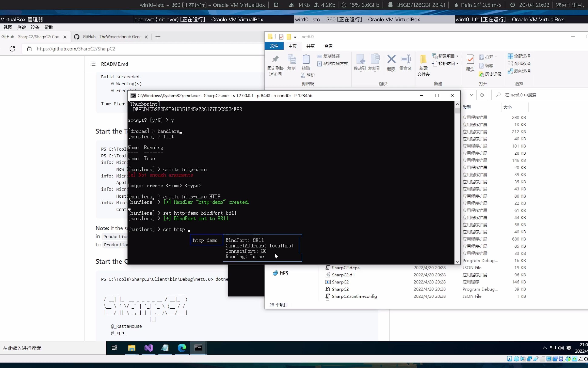Viewport: 588px width, 368px height.
Task: Click the Size (大小) column header
Action: [507, 107]
